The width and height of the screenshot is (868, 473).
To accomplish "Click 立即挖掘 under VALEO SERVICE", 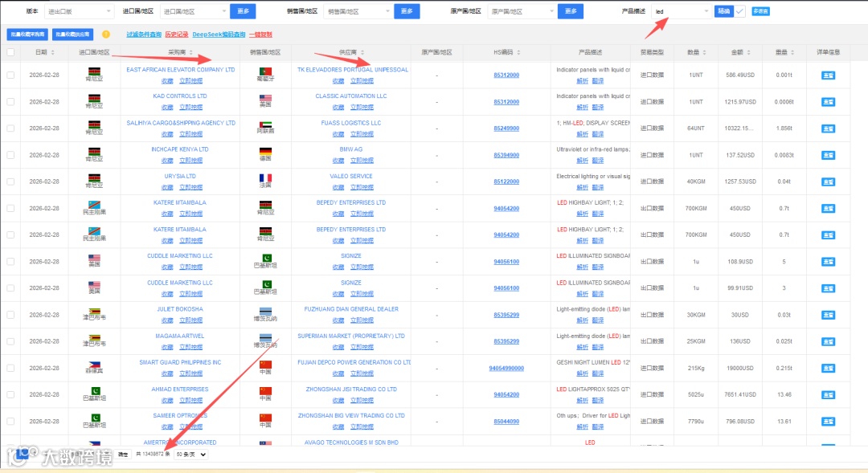I will coord(362,188).
